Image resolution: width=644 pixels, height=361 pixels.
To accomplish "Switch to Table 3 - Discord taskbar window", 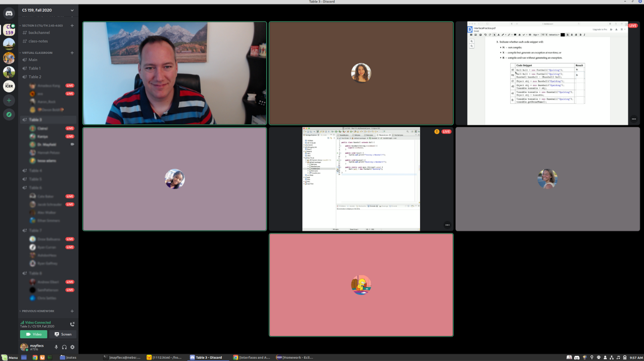I will tap(209, 357).
